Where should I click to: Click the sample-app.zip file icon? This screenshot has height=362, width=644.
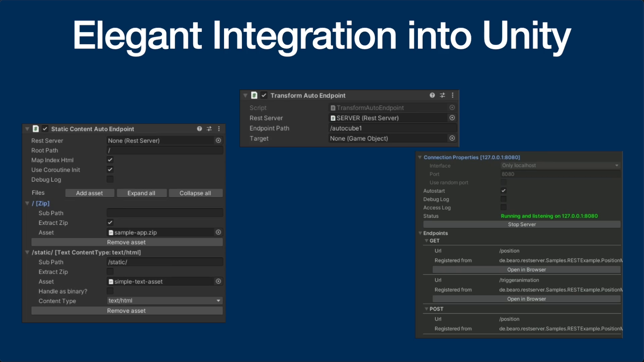(111, 233)
